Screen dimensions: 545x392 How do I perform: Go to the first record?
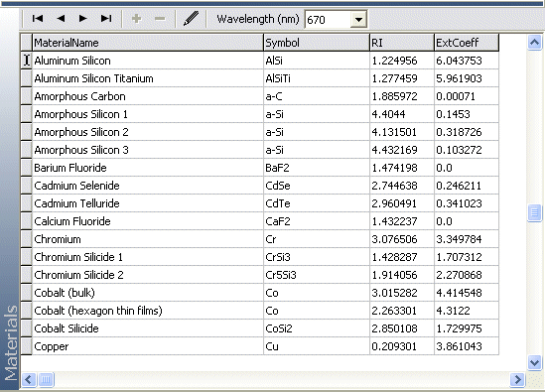click(37, 19)
